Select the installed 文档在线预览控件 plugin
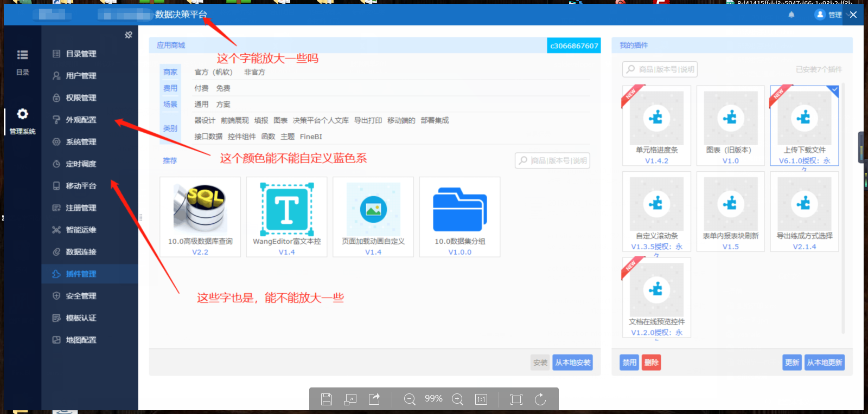Image resolution: width=868 pixels, height=414 pixels. tap(656, 297)
